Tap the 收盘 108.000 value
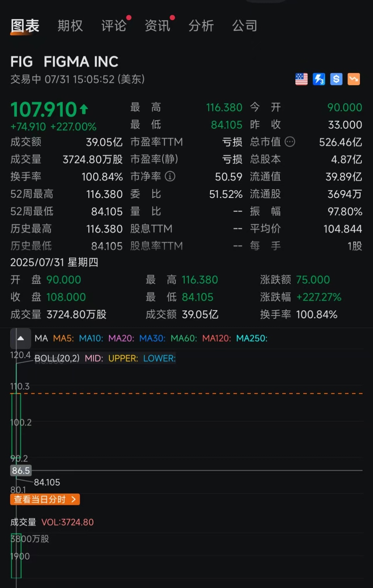The image size is (373, 588). (66, 297)
